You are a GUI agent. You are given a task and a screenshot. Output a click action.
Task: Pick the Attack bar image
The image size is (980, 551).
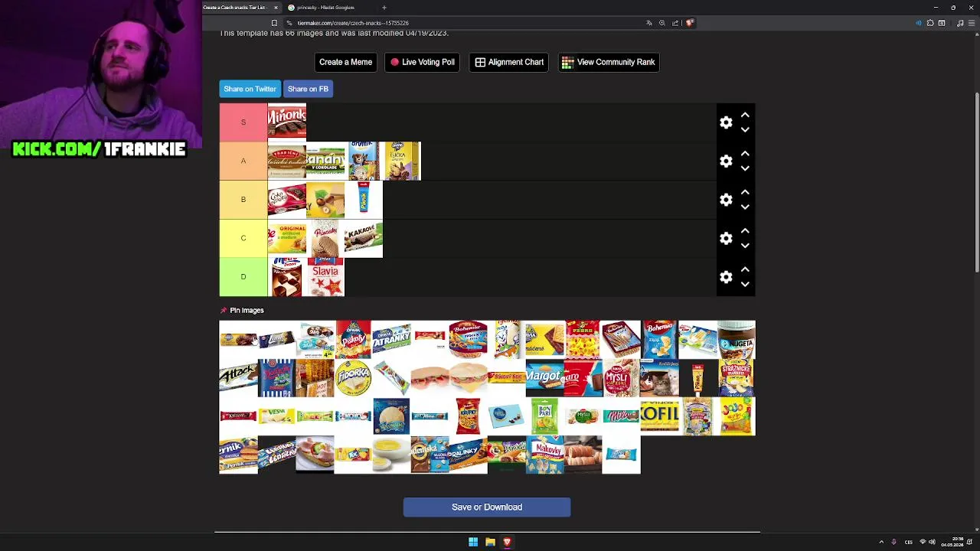238,378
